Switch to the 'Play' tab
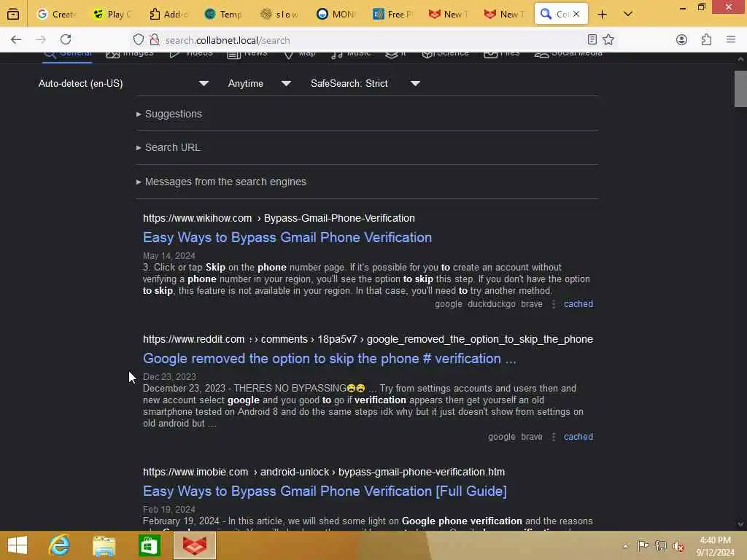Screen dimensions: 747x560 (113, 15)
